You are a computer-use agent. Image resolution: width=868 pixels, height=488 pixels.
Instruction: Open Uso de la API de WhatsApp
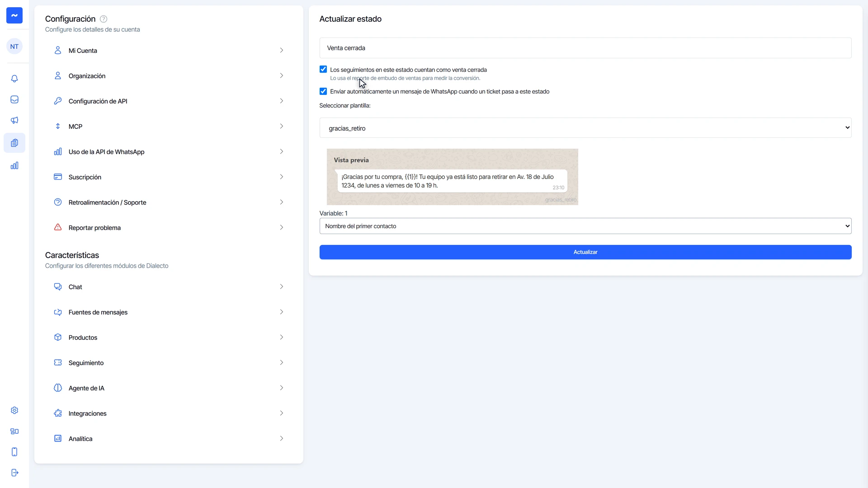tap(169, 152)
